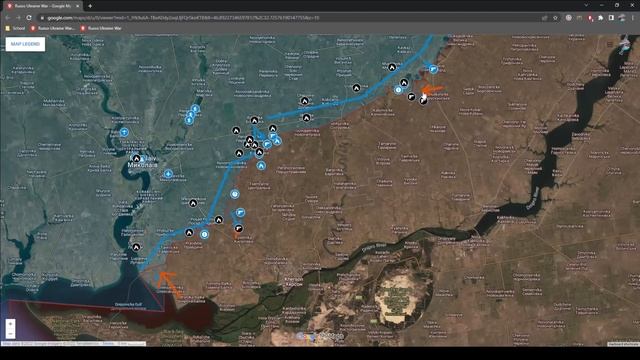Click the Kherson city label

click(x=293, y=282)
